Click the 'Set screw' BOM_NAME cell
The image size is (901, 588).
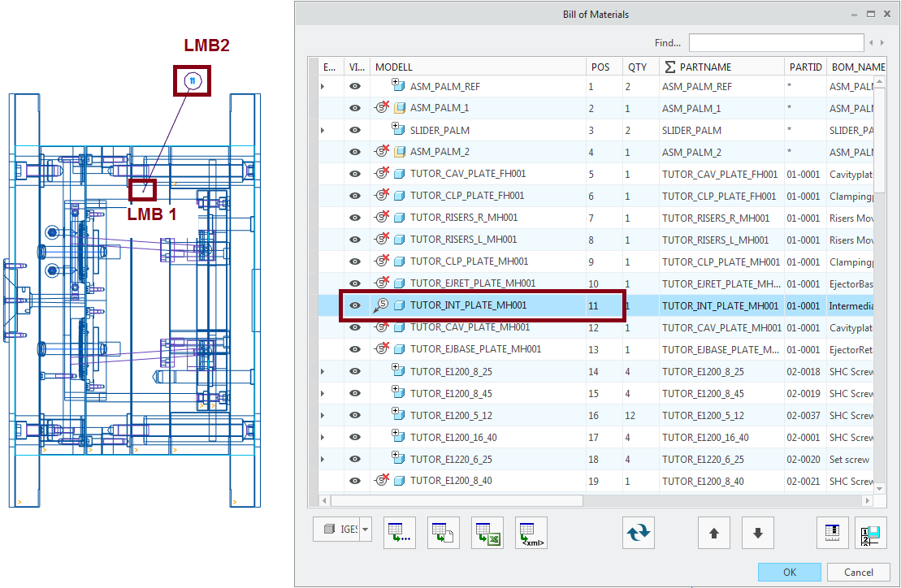[849, 460]
